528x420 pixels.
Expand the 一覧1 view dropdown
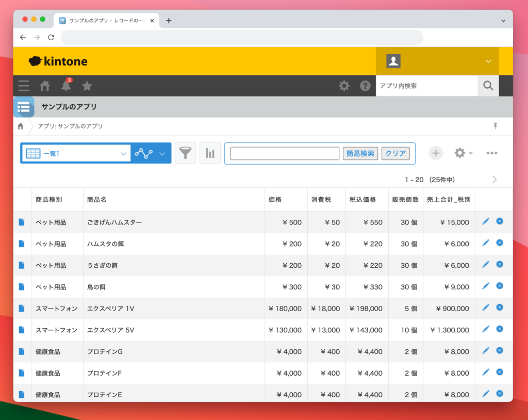click(123, 153)
